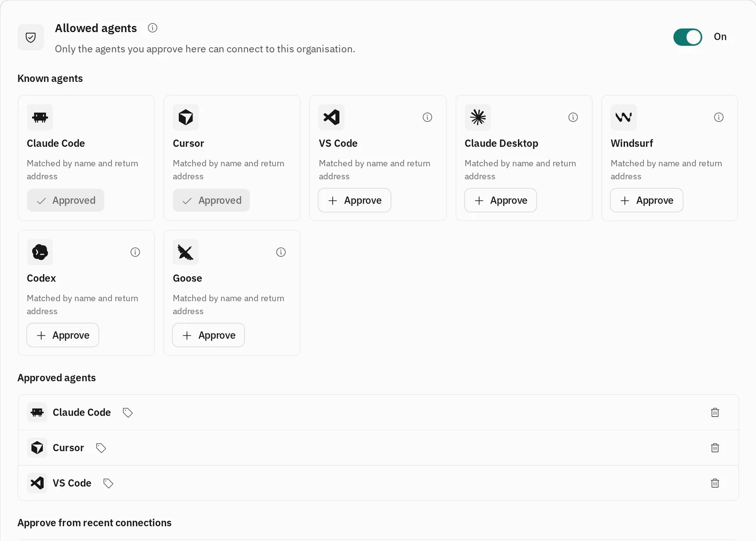Click the Windsurf card title
The width and height of the screenshot is (756, 541).
pos(632,143)
